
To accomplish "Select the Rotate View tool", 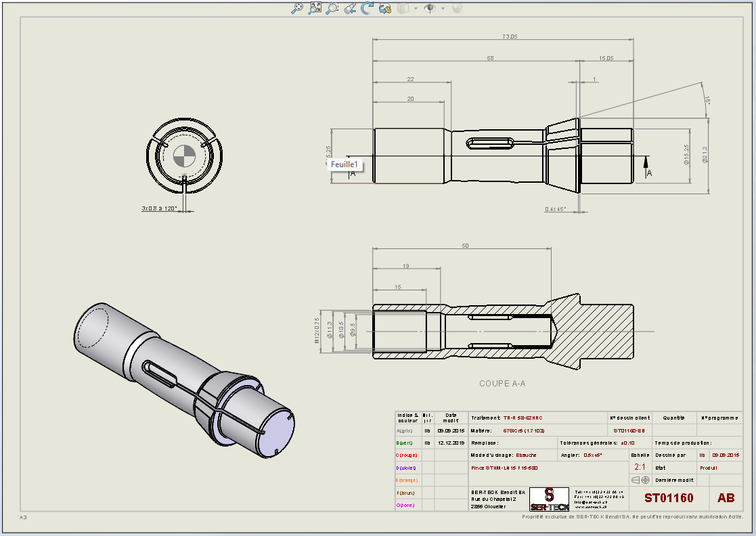I will click(x=368, y=7).
